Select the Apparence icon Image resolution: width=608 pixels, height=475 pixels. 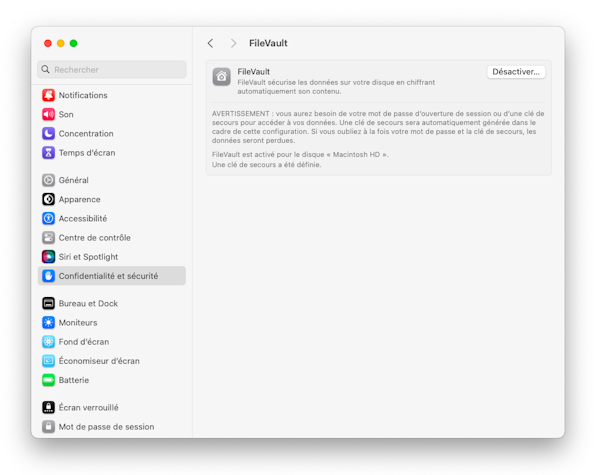pos(48,199)
